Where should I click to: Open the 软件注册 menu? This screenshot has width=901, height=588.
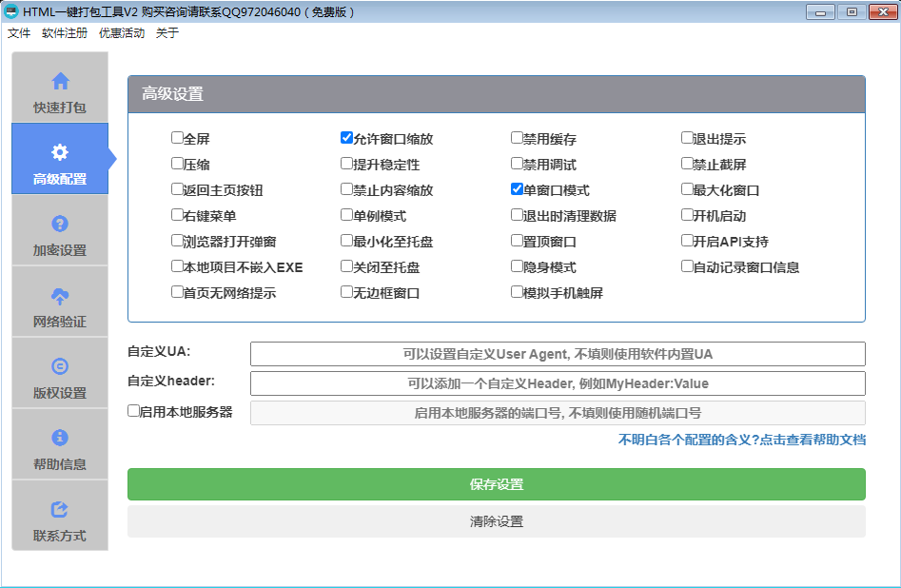(65, 33)
